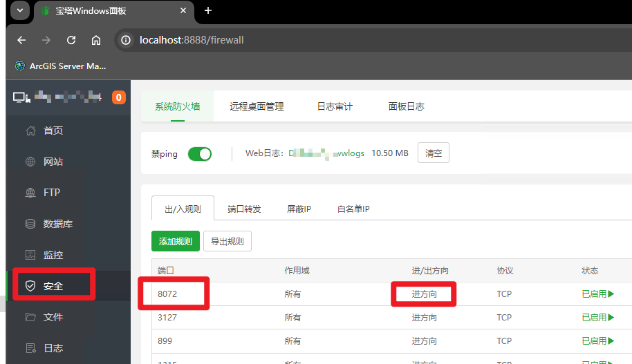Click the browser address bar URL
This screenshot has width=632, height=364.
192,40
